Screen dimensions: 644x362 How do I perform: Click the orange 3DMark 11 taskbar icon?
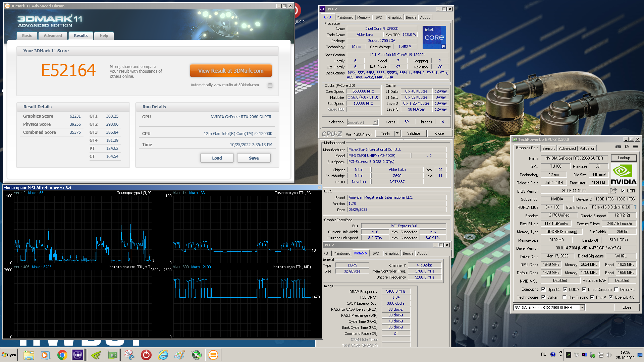click(213, 355)
